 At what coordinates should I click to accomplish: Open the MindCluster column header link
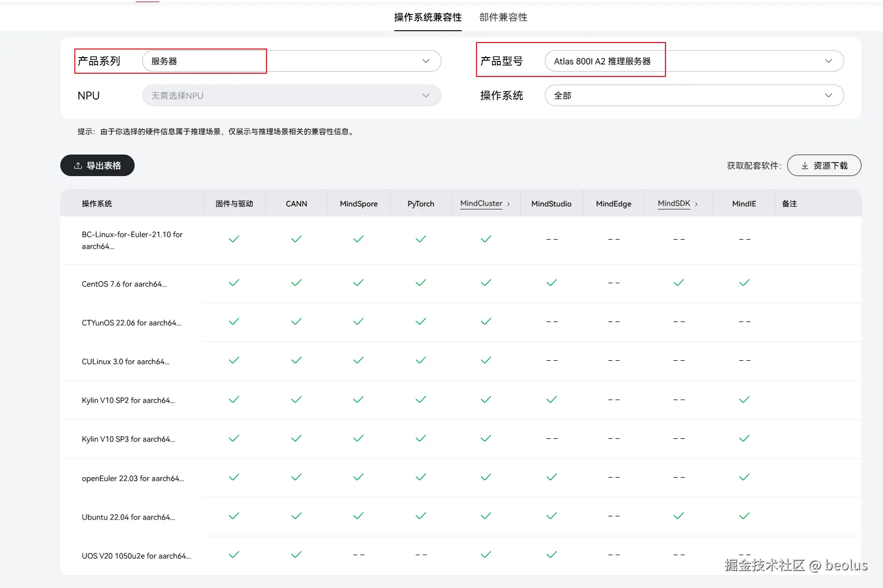pyautogui.click(x=481, y=204)
